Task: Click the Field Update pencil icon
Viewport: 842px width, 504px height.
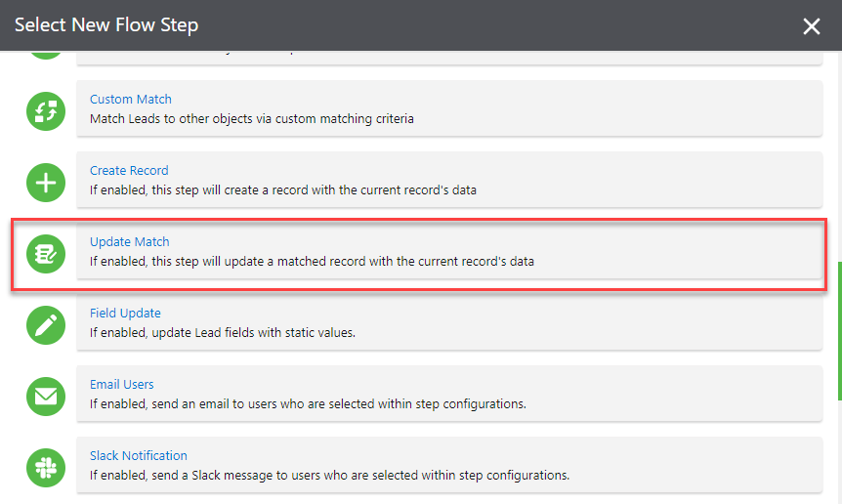Action: 46,325
